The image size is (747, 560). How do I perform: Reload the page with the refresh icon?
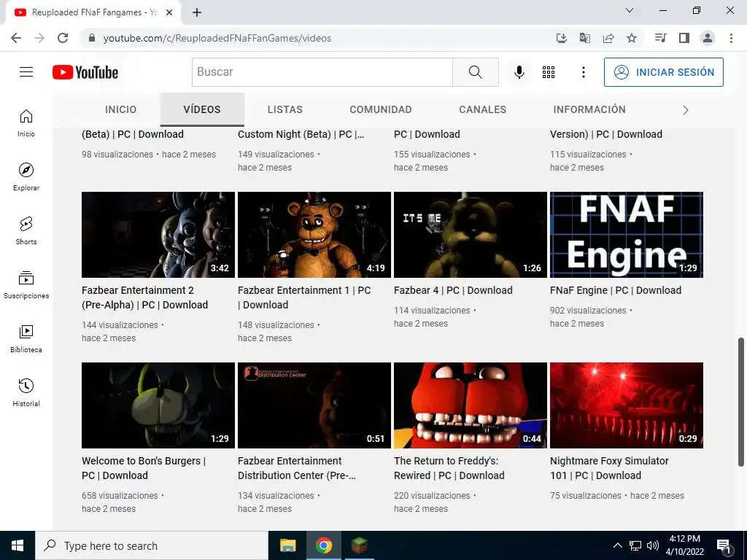pos(63,38)
